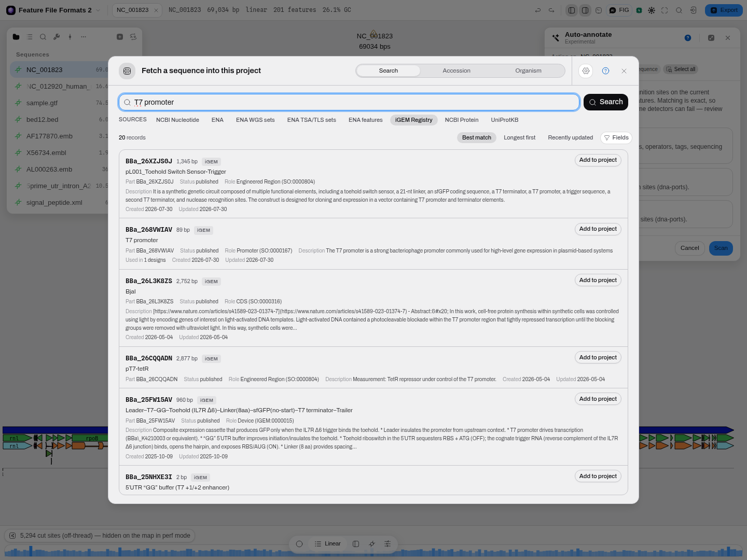Click the bottom bar display settings sliders icon
The width and height of the screenshot is (747, 560).
[388, 544]
